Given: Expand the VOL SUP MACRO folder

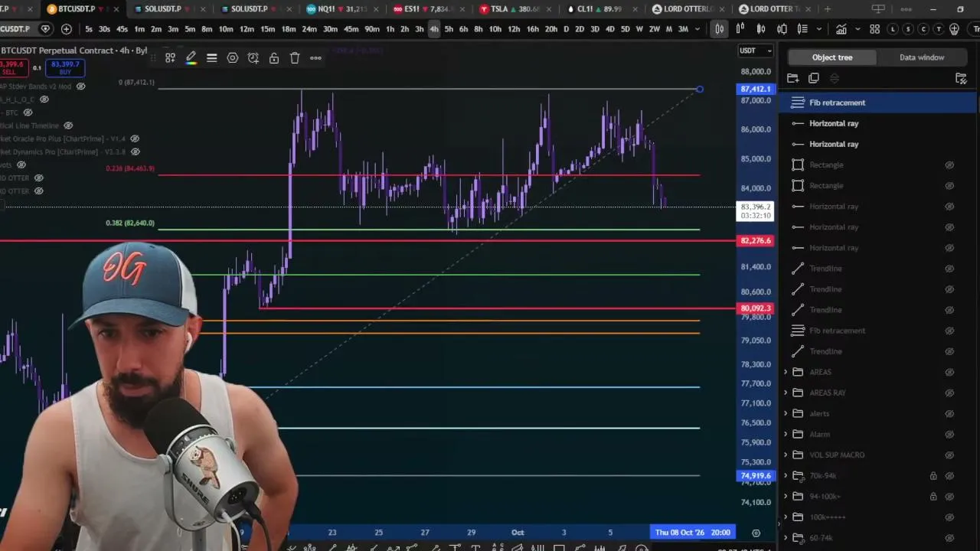Looking at the screenshot, I should click(786, 455).
